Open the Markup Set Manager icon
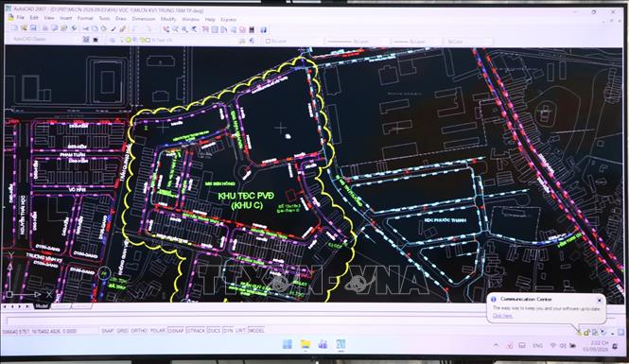This screenshot has height=364, width=629. pyautogui.click(x=242, y=29)
